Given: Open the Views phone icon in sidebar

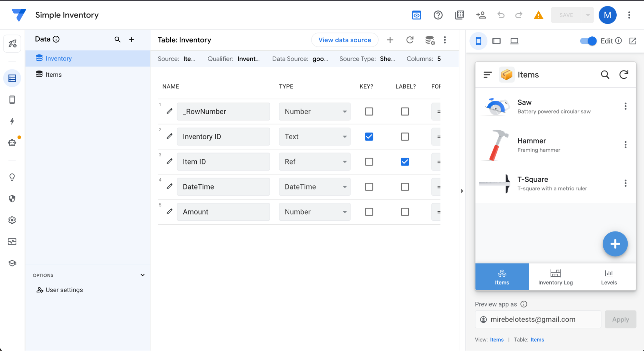Looking at the screenshot, I should click(x=12, y=100).
